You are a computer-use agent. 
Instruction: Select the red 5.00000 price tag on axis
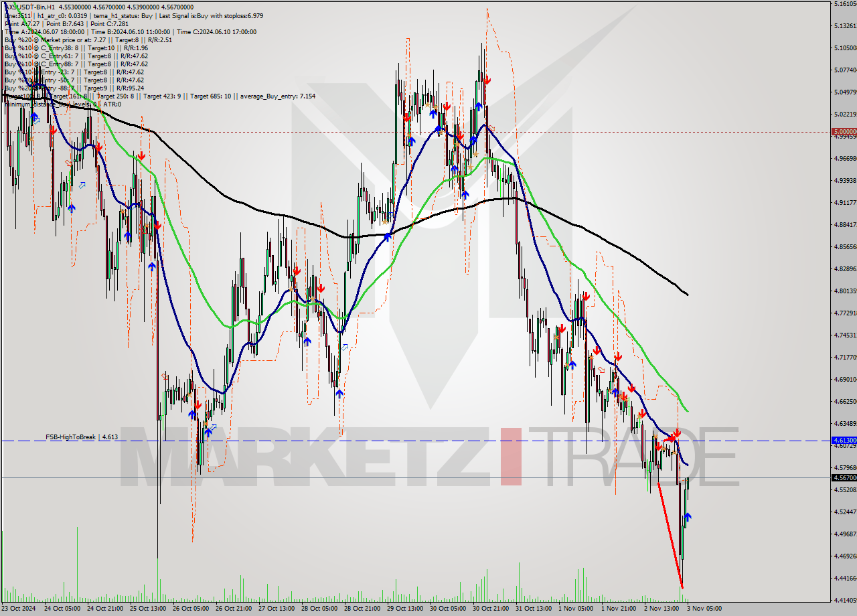844,132
